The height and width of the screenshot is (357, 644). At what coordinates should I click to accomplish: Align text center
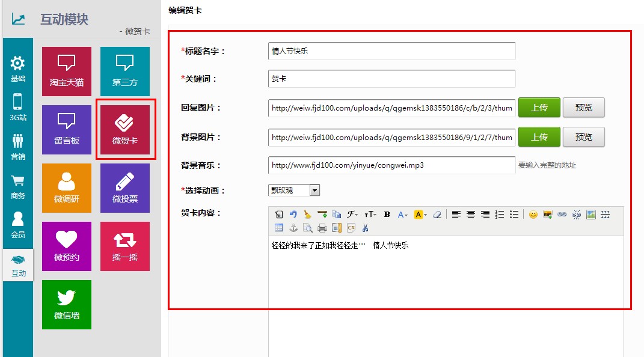pos(471,214)
